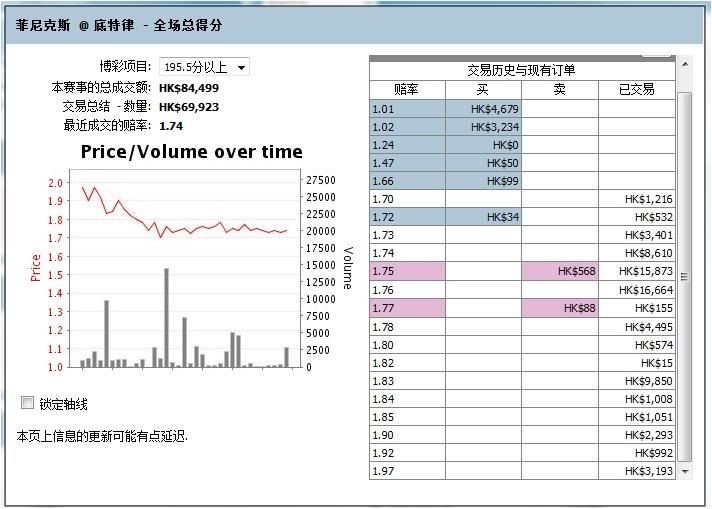This screenshot has height=509, width=712.
Task: Click the scrollbar up arrow in orders table
Action: [685, 63]
